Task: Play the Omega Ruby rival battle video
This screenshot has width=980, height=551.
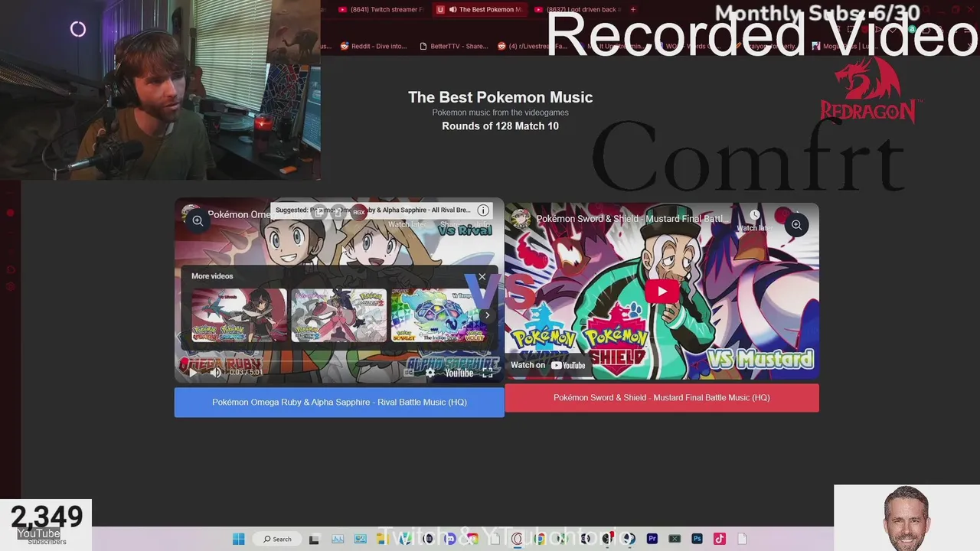Action: pos(192,373)
